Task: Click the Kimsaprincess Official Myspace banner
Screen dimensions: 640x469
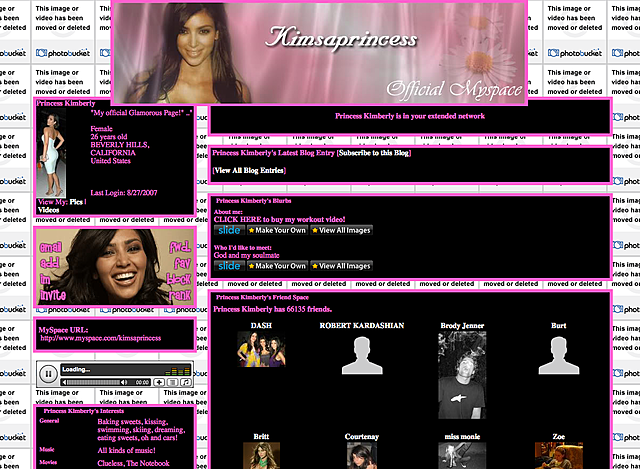Action: [x=319, y=52]
